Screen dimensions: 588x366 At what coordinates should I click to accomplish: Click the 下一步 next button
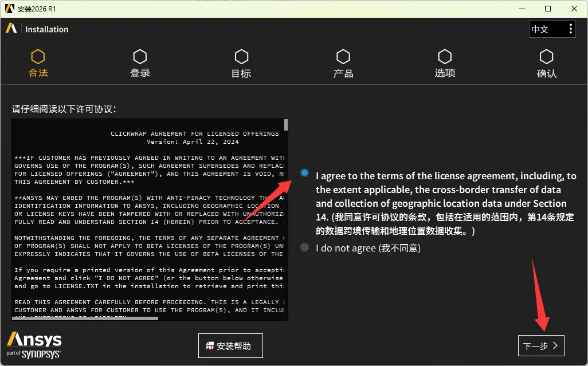pyautogui.click(x=541, y=345)
